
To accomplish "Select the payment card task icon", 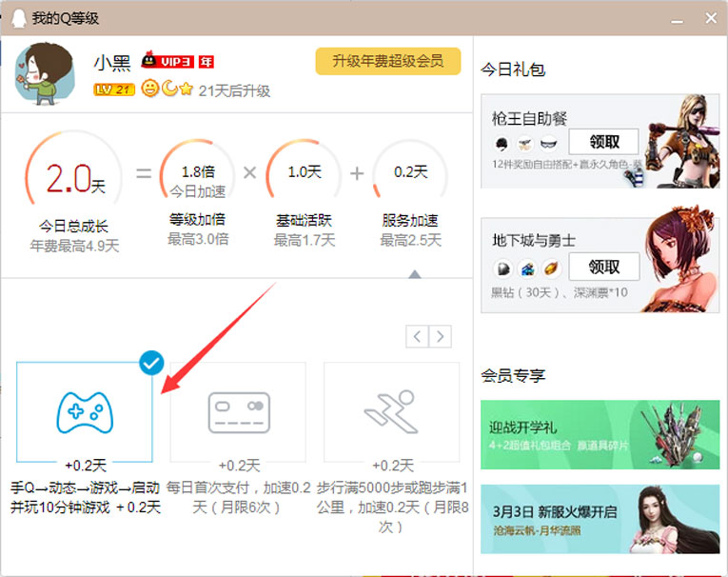I will pyautogui.click(x=239, y=412).
